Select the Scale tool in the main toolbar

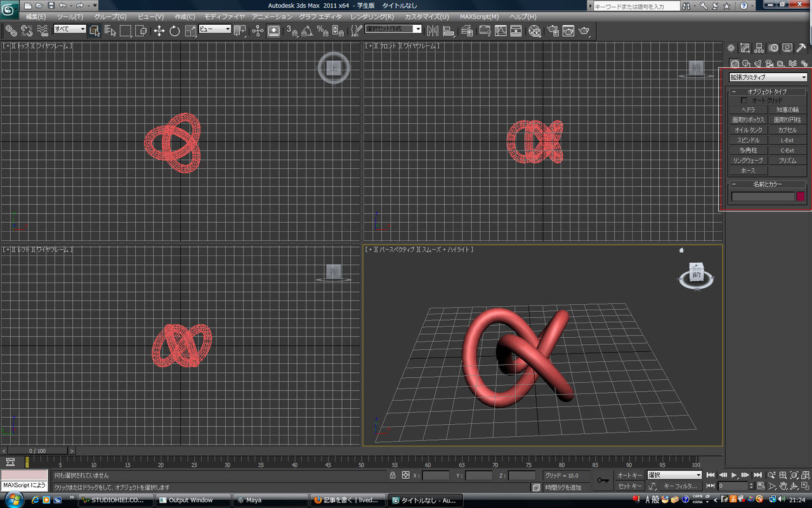point(190,30)
